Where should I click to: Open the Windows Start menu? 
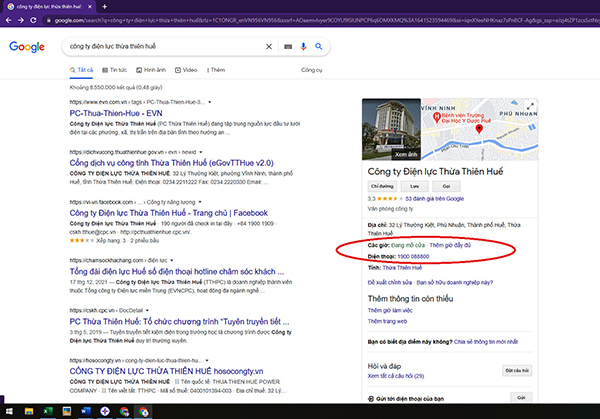tap(9, 411)
